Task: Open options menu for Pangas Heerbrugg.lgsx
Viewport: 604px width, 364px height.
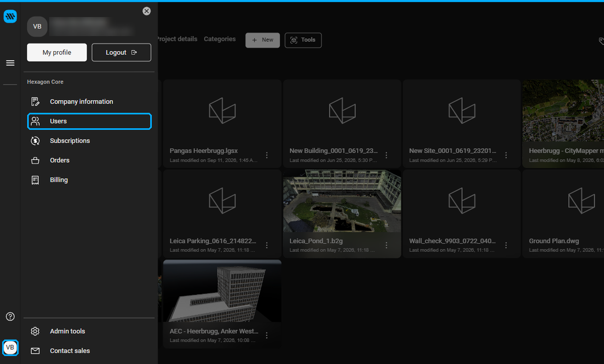Action: [266, 155]
